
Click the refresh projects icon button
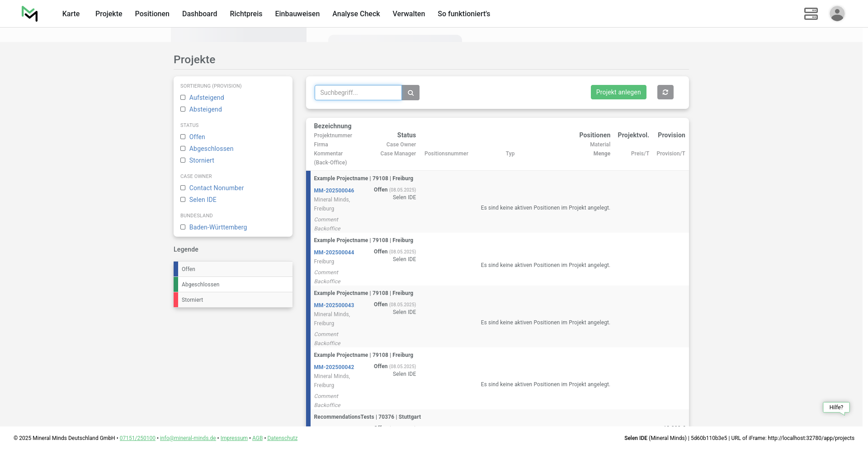coord(665,92)
